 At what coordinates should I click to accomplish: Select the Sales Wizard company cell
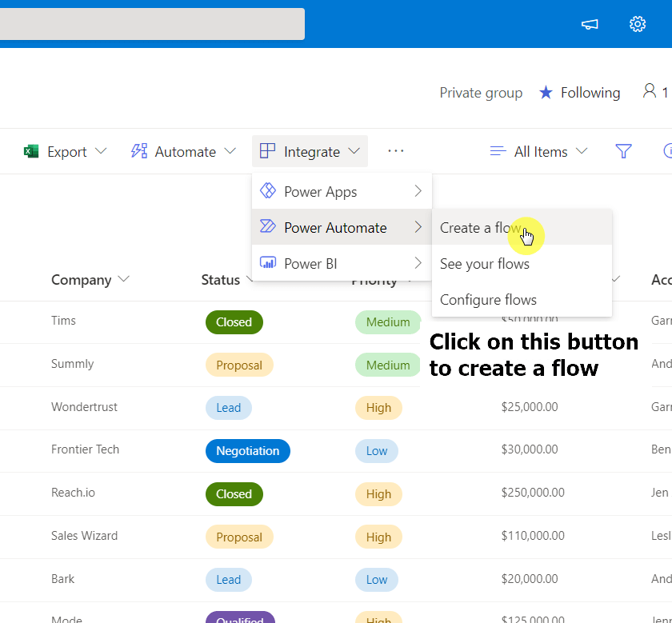click(84, 536)
